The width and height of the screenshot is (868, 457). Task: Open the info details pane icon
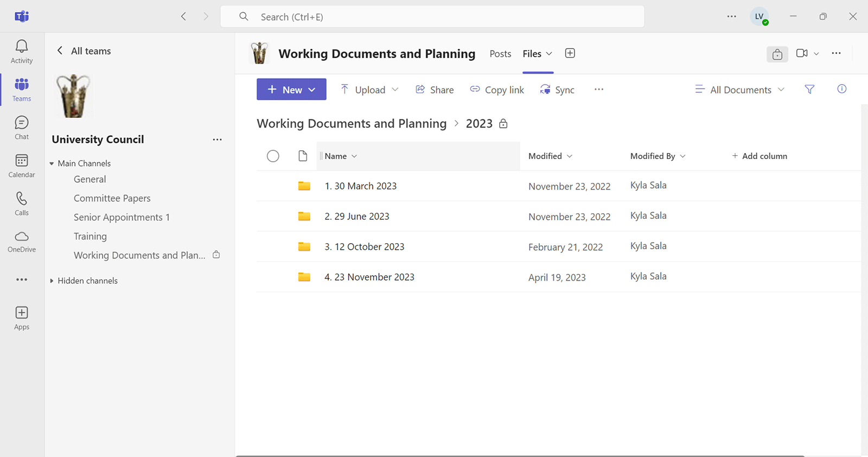click(x=841, y=90)
